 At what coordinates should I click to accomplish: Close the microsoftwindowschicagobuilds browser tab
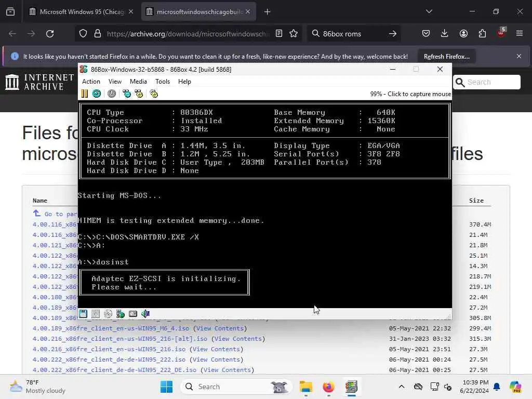tap(248, 12)
